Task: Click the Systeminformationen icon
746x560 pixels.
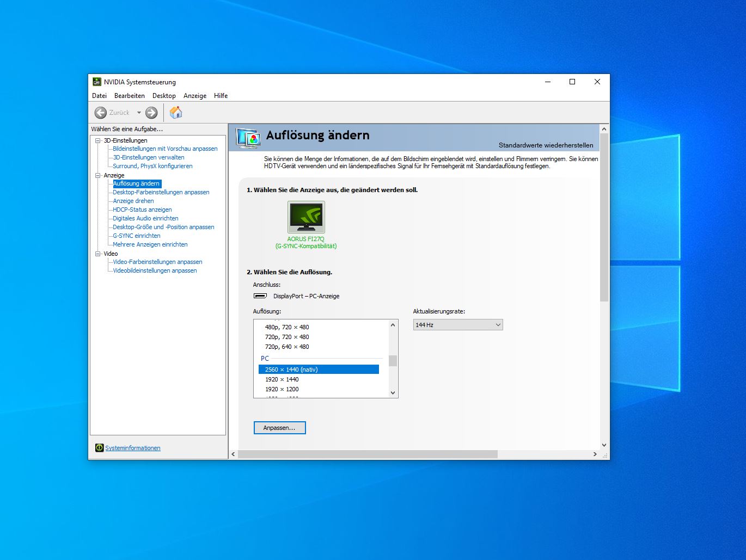Action: pos(99,448)
